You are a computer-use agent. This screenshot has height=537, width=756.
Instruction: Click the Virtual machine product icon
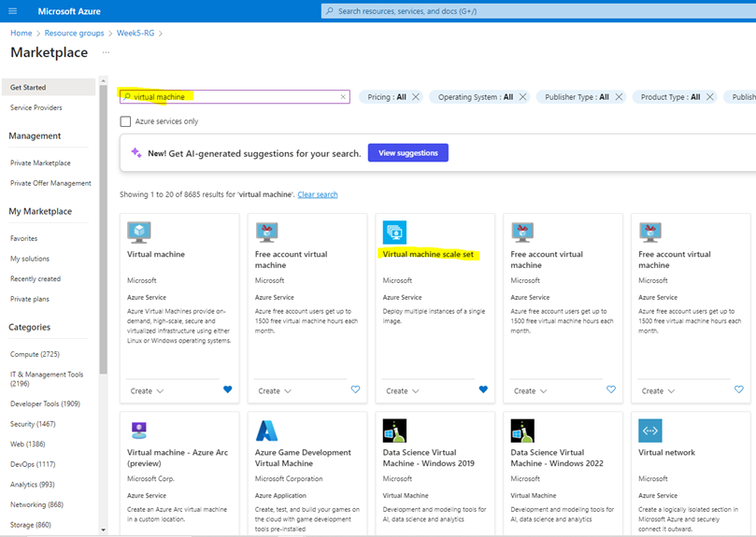pos(139,233)
